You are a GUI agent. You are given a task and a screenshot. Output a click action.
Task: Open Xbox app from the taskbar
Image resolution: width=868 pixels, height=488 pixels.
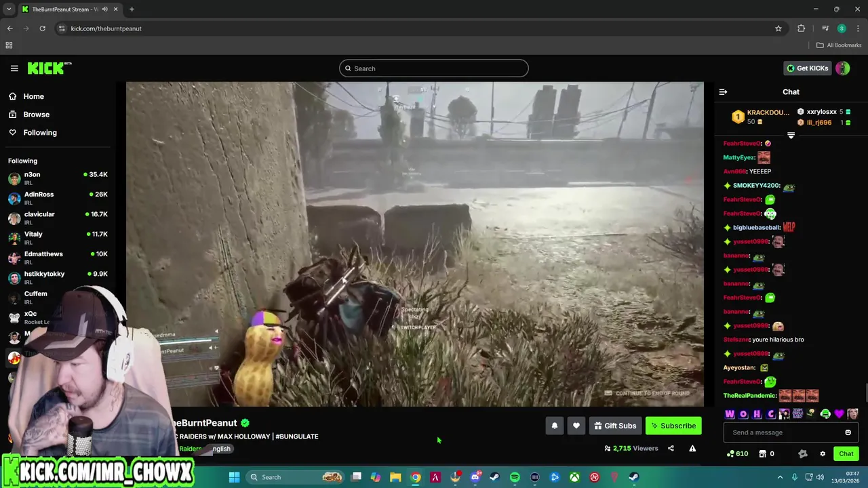(x=574, y=477)
